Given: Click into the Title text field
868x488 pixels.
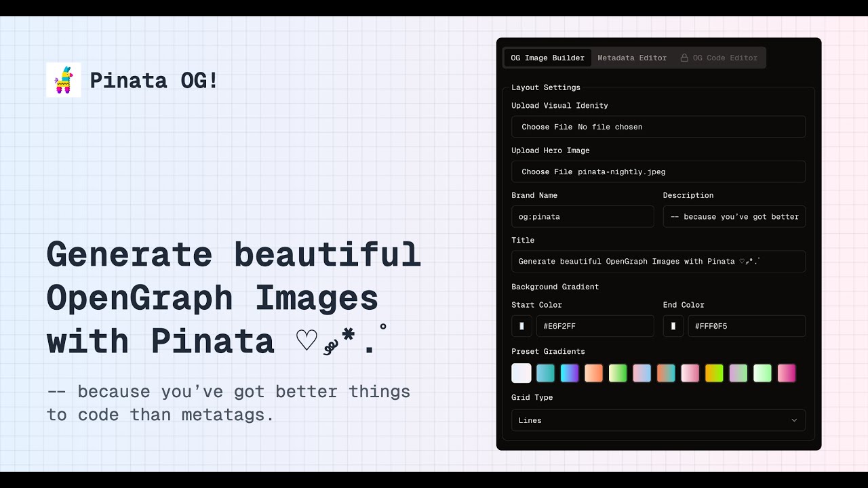Looking at the screenshot, I should 658,262.
